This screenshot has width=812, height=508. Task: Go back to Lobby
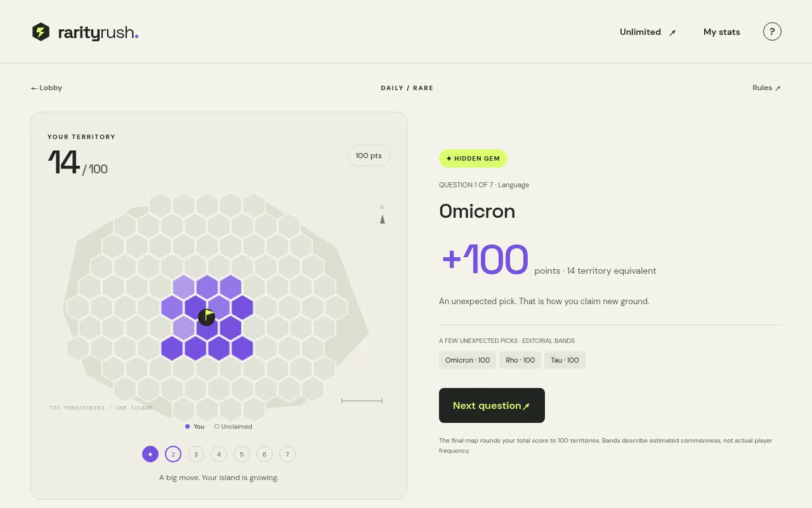(x=46, y=88)
